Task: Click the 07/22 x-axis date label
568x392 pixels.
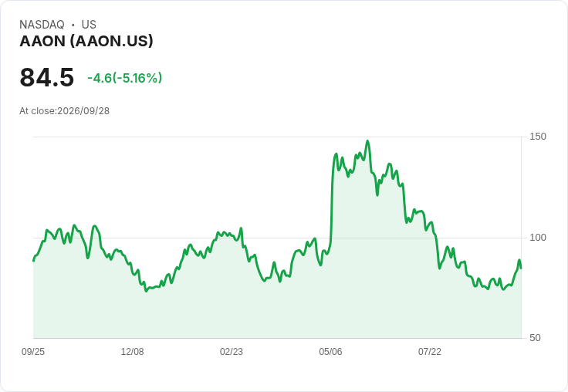Action: (x=430, y=351)
